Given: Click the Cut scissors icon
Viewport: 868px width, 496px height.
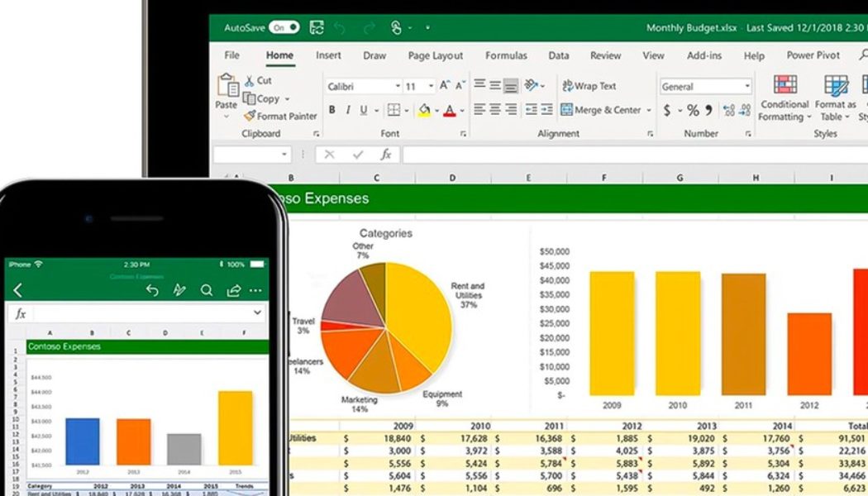Looking at the screenshot, I should pyautogui.click(x=249, y=80).
